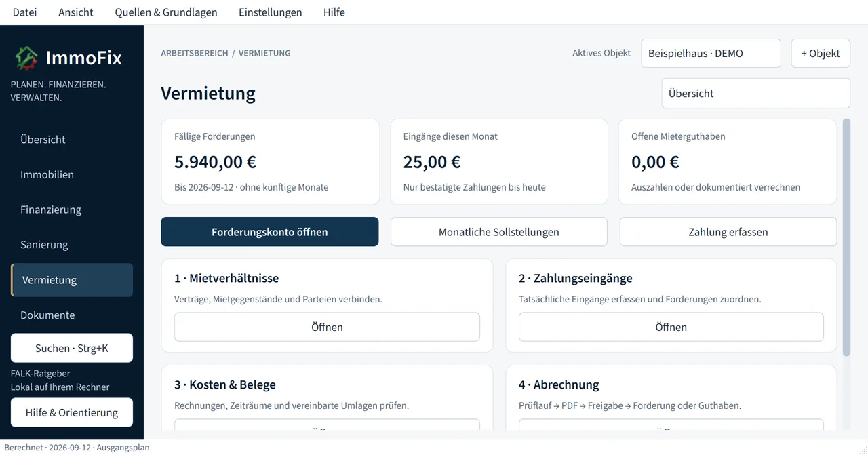Screen dimensions: 868x455
Task: Click the FALK-Ratgeber label in sidebar
Action: coord(41,374)
